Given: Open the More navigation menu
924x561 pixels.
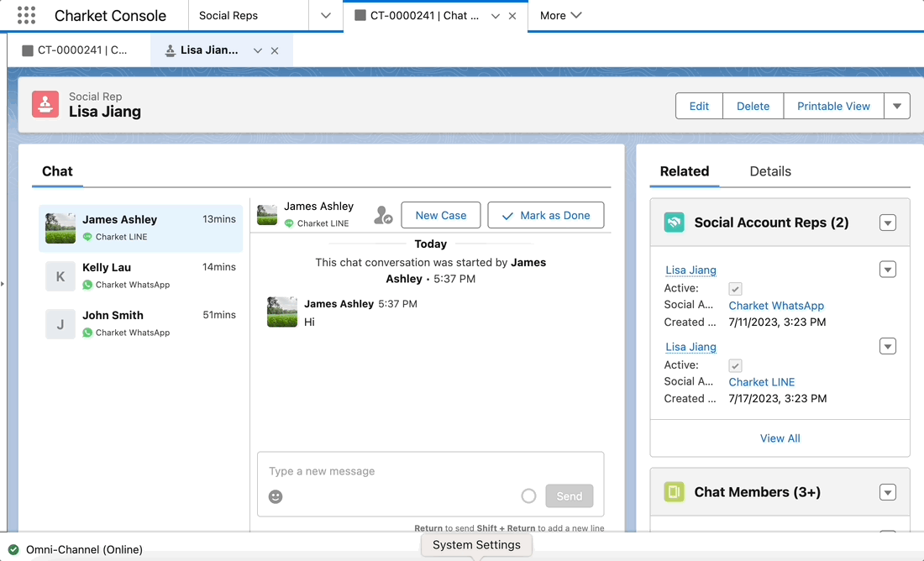Looking at the screenshot, I should pyautogui.click(x=561, y=15).
